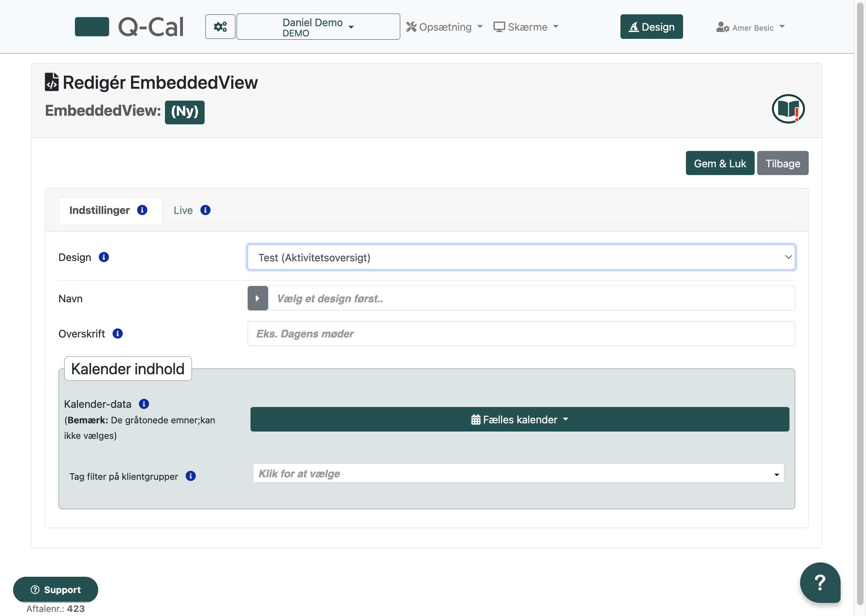Click the help book icon
Viewport: 866px width, 616px height.
788,109
